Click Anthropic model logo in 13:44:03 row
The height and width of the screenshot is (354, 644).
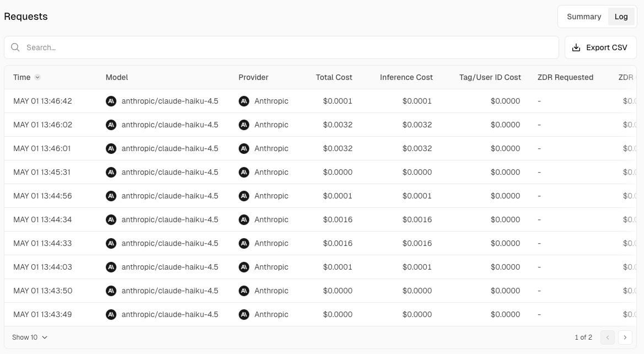111,267
